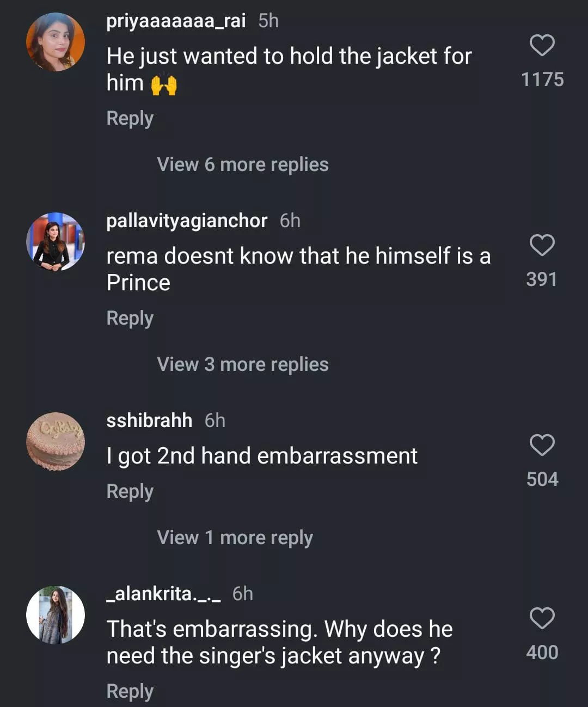This screenshot has width=588, height=707.
Task: Open priyaaaaaaa_rai's profile picture
Action: (x=56, y=42)
